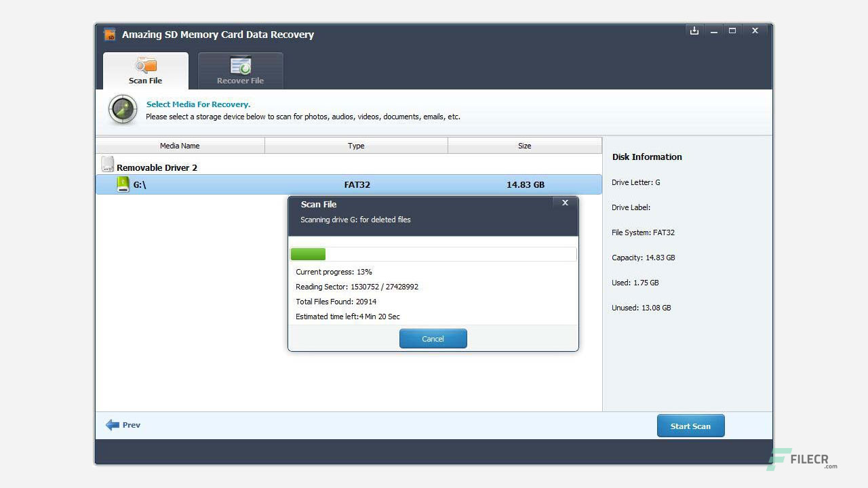Click the FAT32 type cell
This screenshot has width=868, height=488.
(357, 184)
